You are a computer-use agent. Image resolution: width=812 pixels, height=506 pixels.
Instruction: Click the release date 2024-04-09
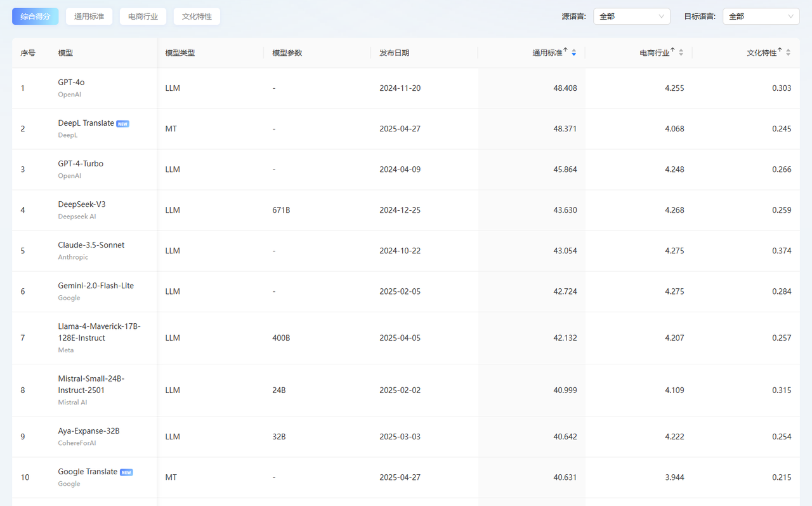point(400,170)
